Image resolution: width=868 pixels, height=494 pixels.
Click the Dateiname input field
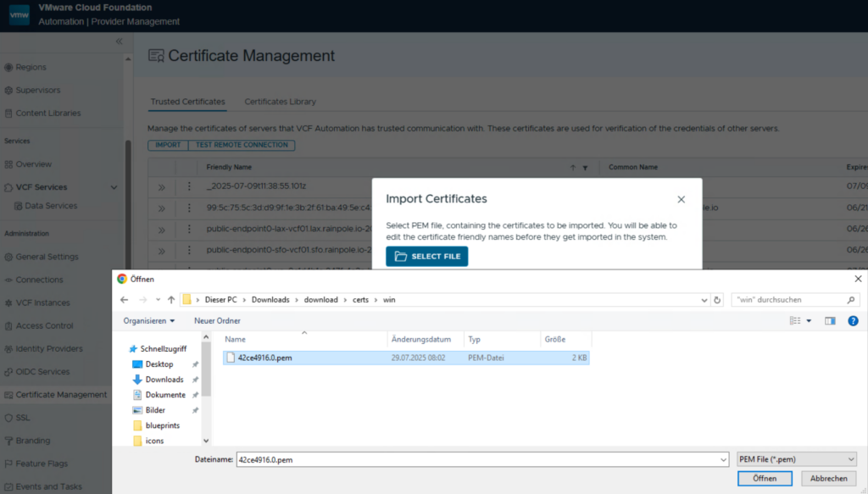click(479, 459)
